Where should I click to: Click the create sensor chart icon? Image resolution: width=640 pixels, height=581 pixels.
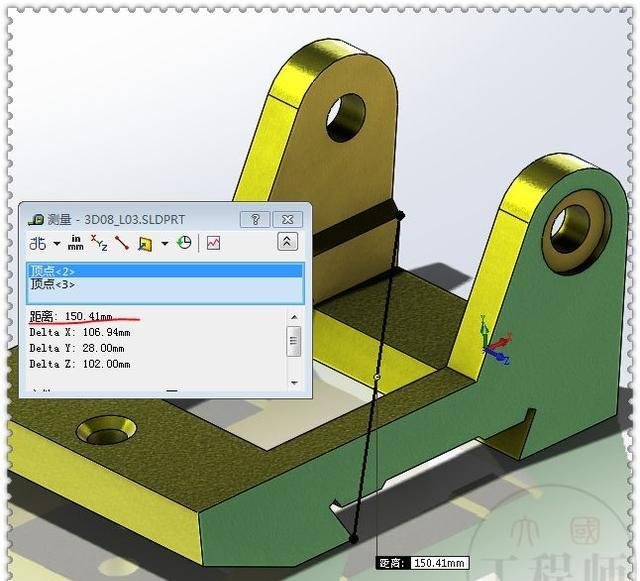pos(213,243)
